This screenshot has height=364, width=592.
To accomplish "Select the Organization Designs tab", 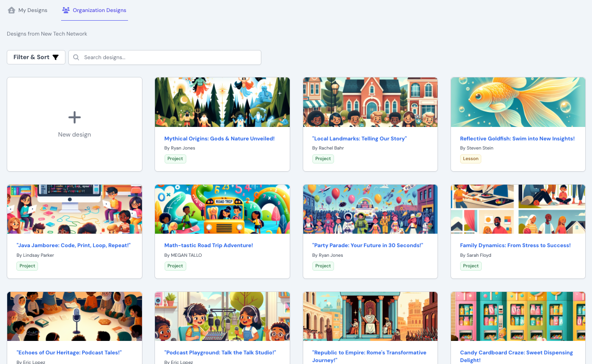I will (99, 10).
